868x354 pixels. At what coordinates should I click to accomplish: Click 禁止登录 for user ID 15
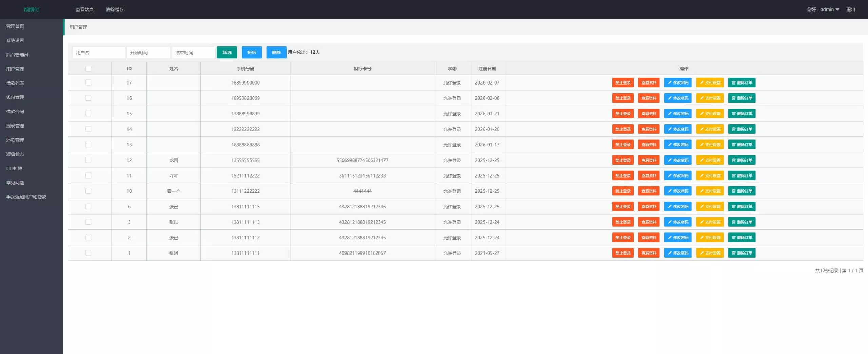[x=623, y=114]
